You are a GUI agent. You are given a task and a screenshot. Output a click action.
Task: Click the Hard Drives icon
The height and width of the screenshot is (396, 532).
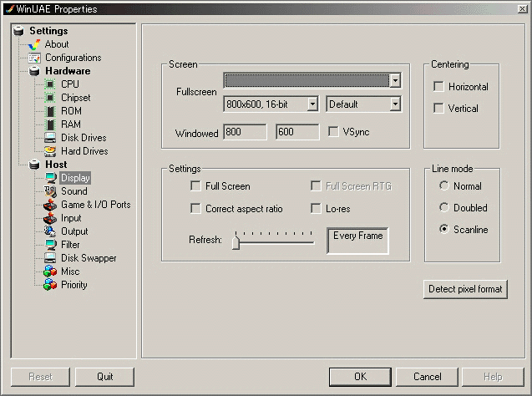pos(49,151)
